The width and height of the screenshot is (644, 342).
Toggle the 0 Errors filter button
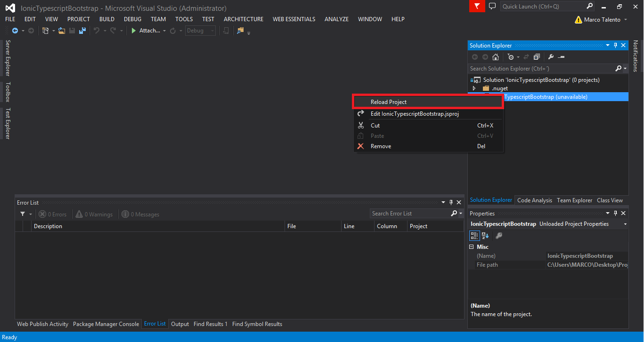click(x=53, y=215)
